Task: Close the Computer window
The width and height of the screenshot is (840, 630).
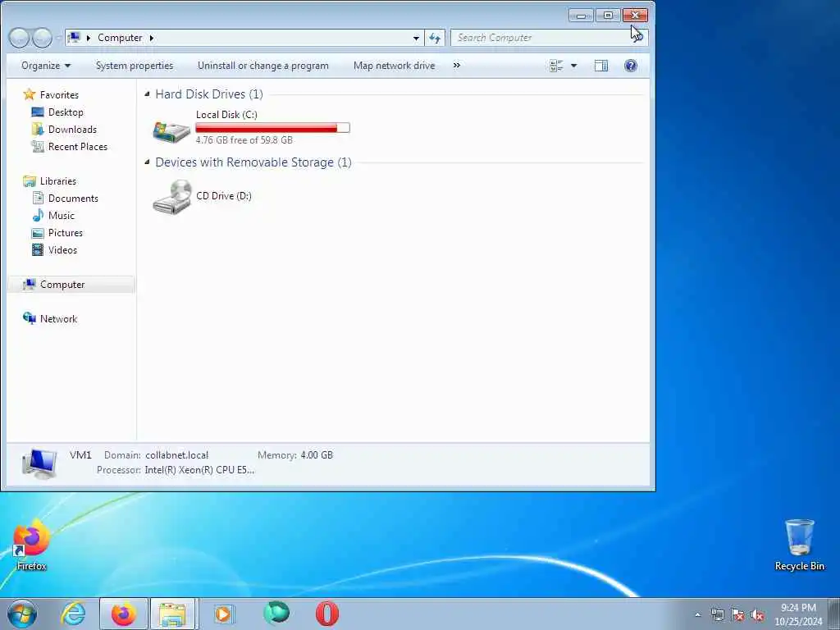Action: 636,16
